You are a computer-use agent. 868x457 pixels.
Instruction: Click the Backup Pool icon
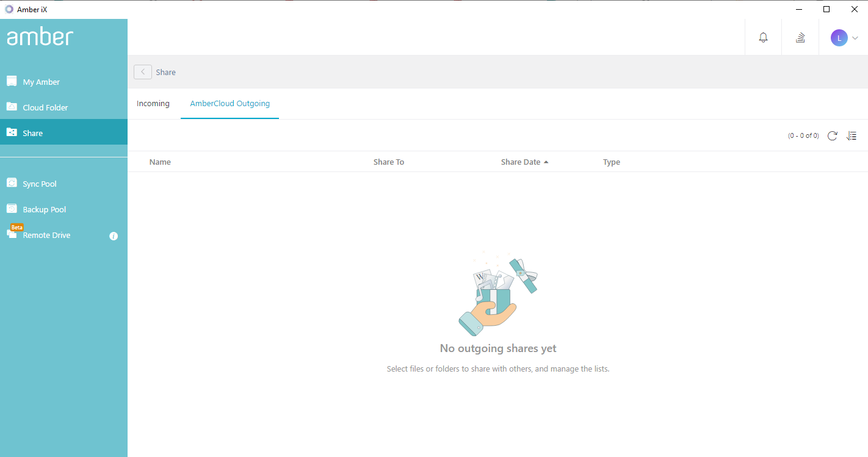[x=12, y=209]
